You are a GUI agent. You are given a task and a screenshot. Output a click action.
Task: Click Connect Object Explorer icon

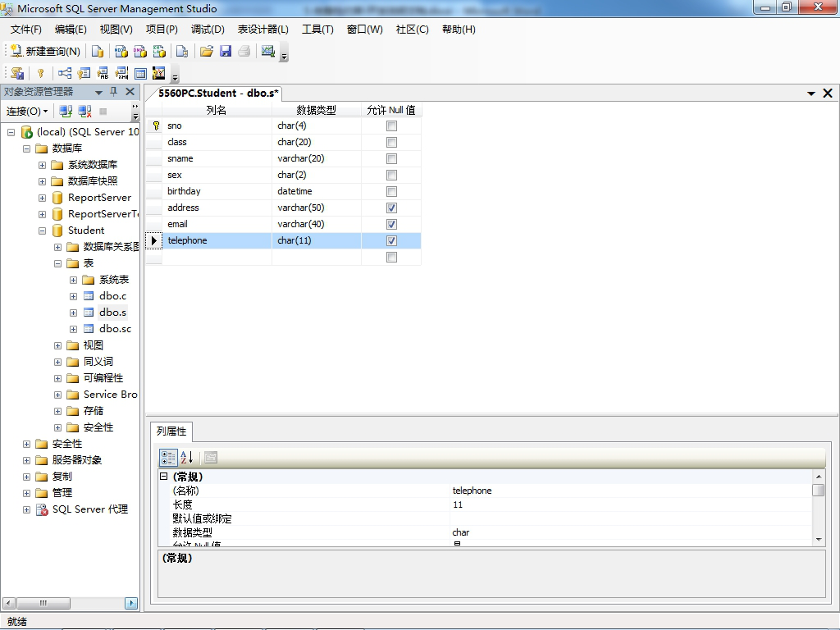tap(66, 112)
